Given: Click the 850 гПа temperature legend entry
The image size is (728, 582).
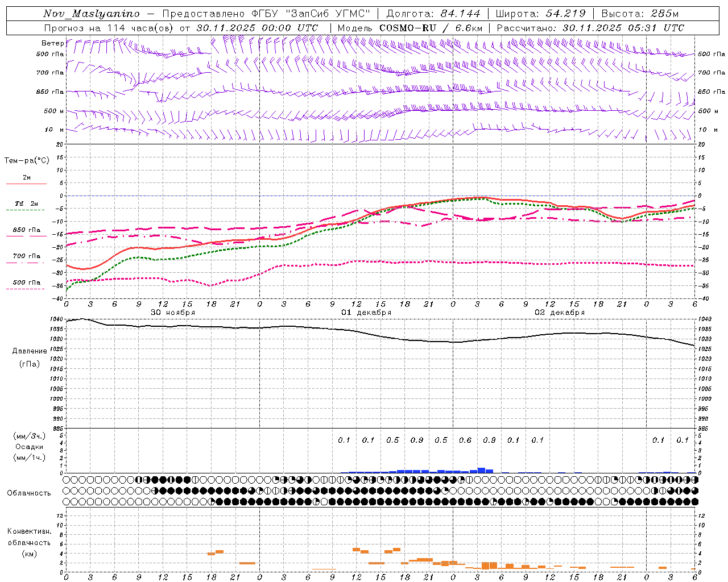Looking at the screenshot, I should pyautogui.click(x=27, y=230).
